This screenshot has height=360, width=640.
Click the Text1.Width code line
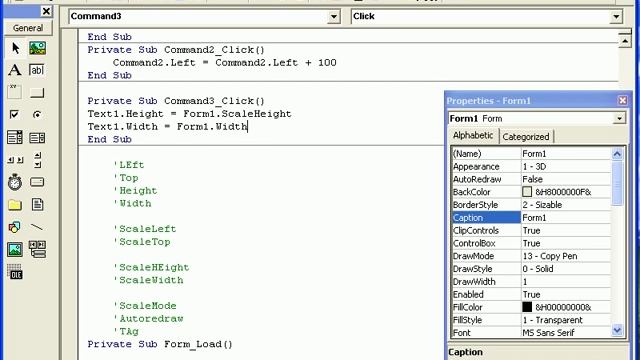pyautogui.click(x=167, y=127)
